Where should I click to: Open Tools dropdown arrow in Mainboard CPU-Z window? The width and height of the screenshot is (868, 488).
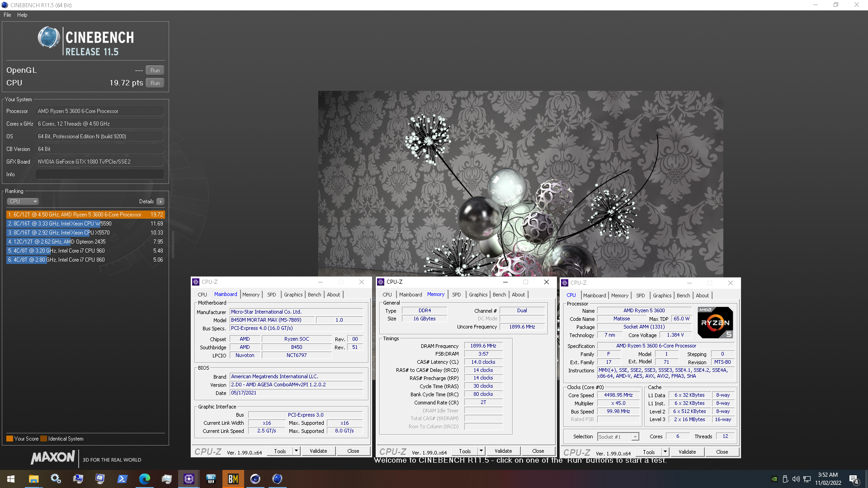pyautogui.click(x=296, y=451)
